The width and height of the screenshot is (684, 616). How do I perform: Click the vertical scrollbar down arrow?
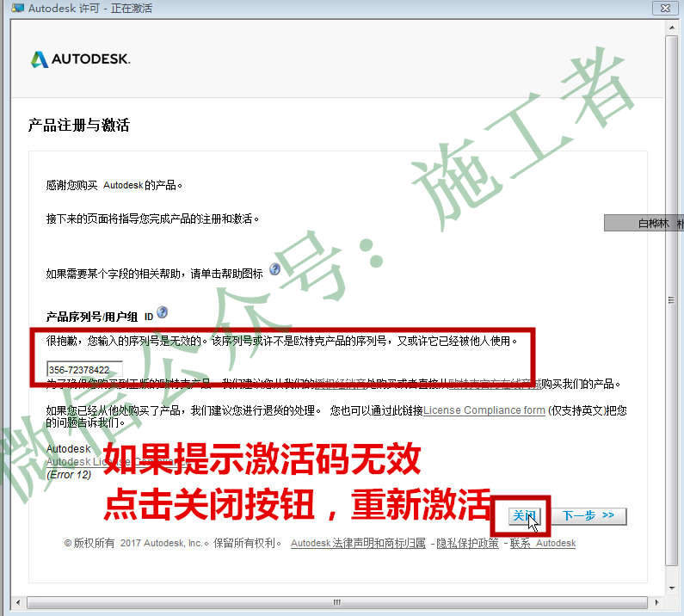[x=671, y=588]
